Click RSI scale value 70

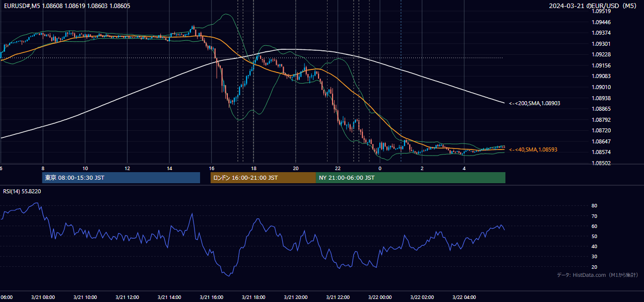coord(594,216)
